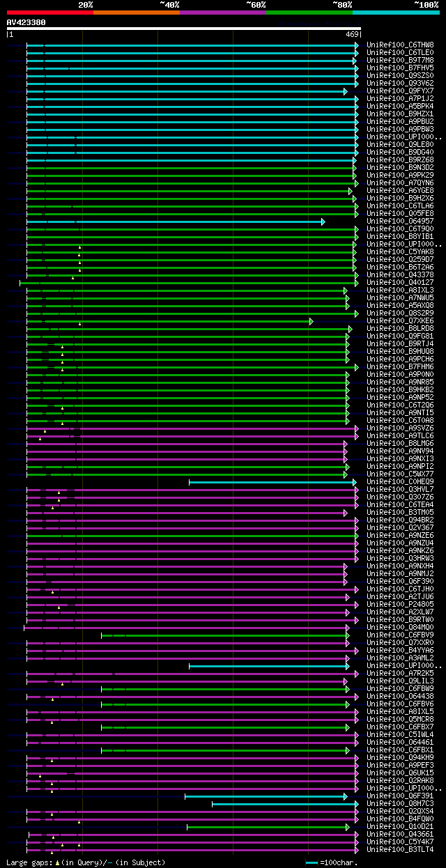This screenshot has height=868, width=446.
Task: Click the green ~80% legend segment
Action: pyautogui.click(x=309, y=13)
